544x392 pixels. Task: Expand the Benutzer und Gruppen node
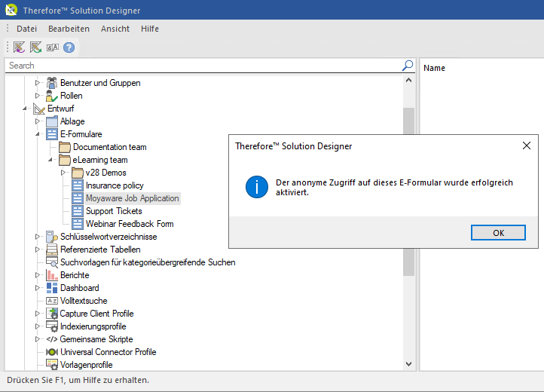click(37, 83)
